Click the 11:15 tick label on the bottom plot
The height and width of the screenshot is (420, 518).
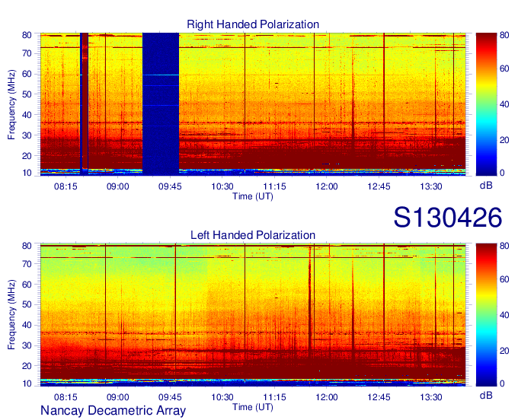274,397
